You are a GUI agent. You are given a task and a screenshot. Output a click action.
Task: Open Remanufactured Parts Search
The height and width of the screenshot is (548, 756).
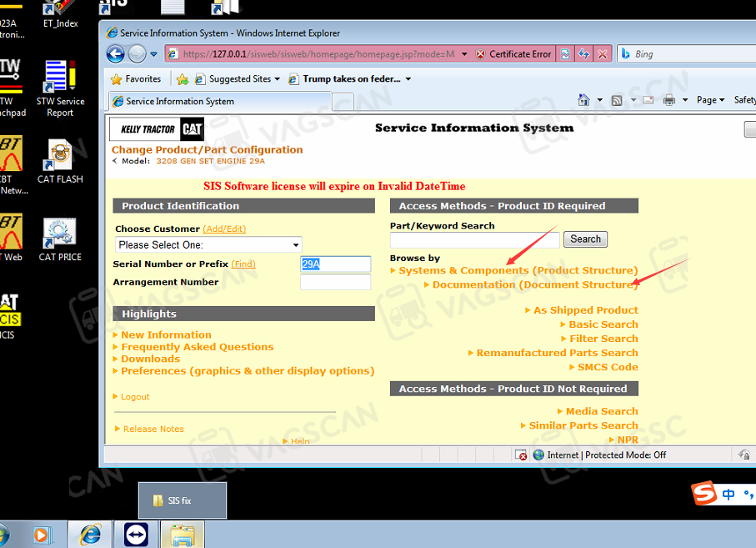[x=557, y=353]
